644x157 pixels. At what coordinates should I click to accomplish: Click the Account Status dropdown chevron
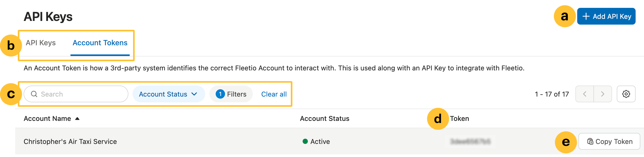point(194,94)
